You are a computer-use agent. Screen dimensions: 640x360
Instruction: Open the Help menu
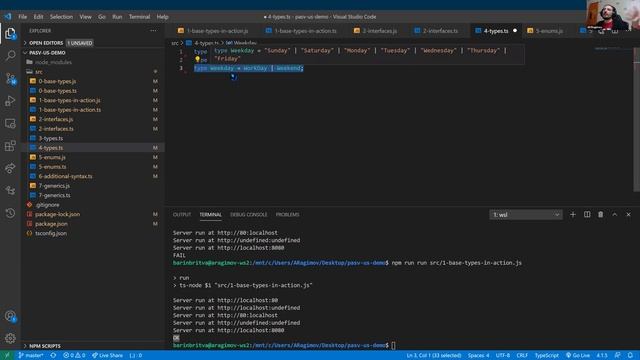click(x=162, y=17)
